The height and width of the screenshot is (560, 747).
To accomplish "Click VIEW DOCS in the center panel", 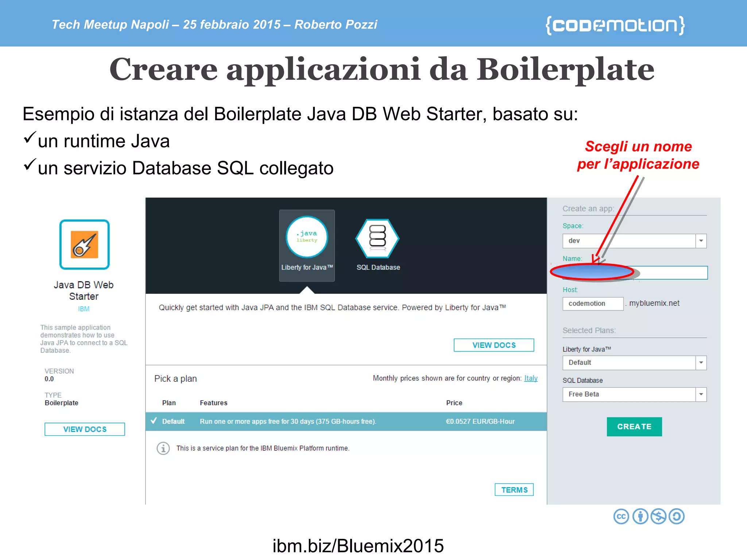I will click(494, 345).
